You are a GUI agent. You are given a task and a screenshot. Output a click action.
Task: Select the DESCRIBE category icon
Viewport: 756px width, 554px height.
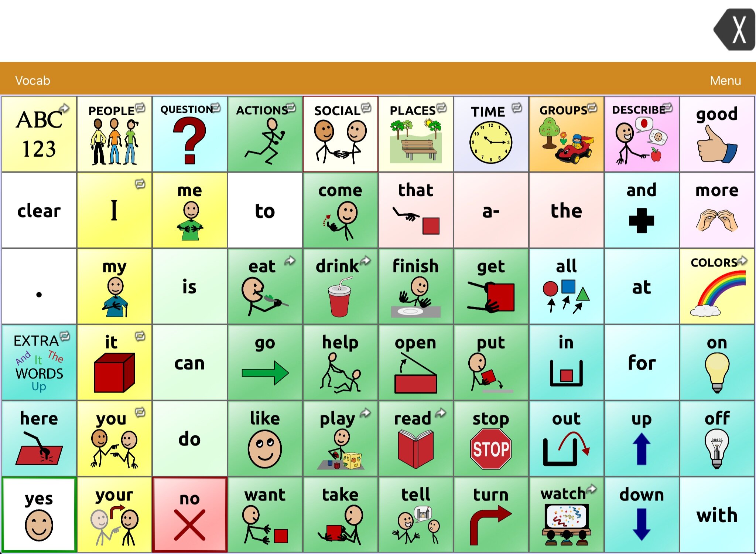pos(642,134)
